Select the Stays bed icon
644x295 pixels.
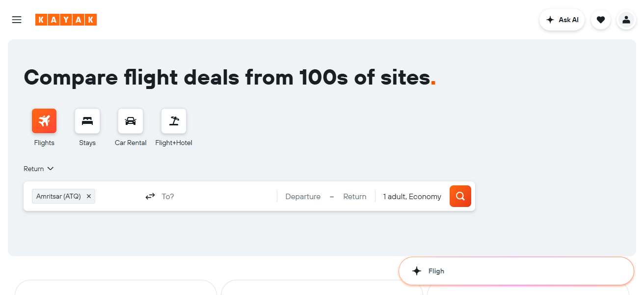87,121
